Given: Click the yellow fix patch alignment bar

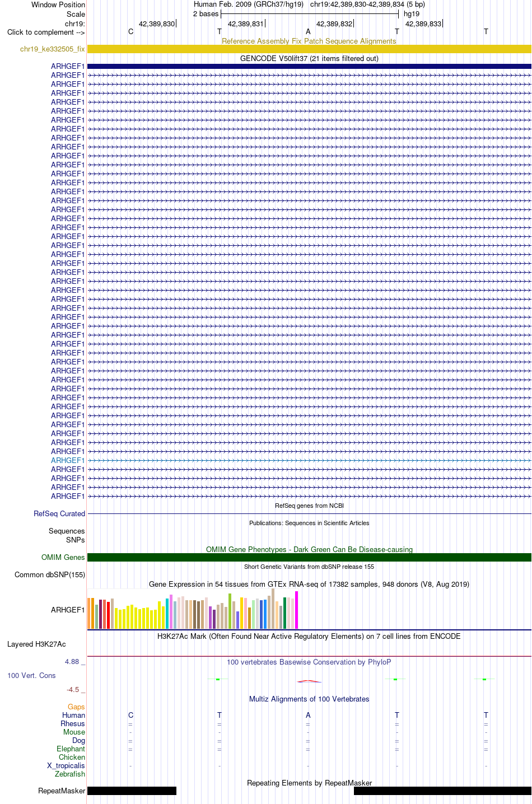Looking at the screenshot, I should pos(309,49).
